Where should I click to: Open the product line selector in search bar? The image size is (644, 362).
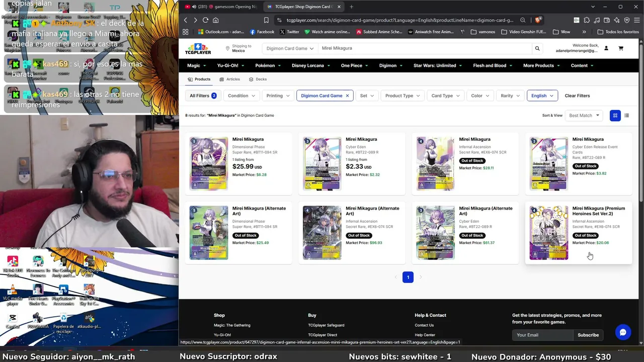(x=290, y=48)
